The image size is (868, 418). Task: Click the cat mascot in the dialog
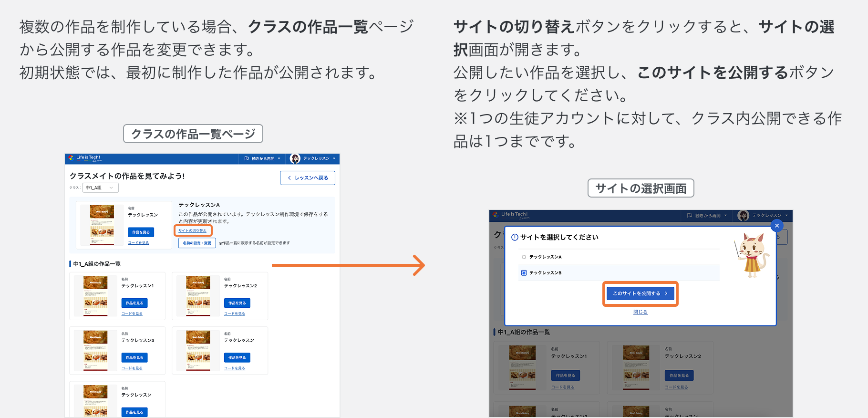(x=752, y=255)
